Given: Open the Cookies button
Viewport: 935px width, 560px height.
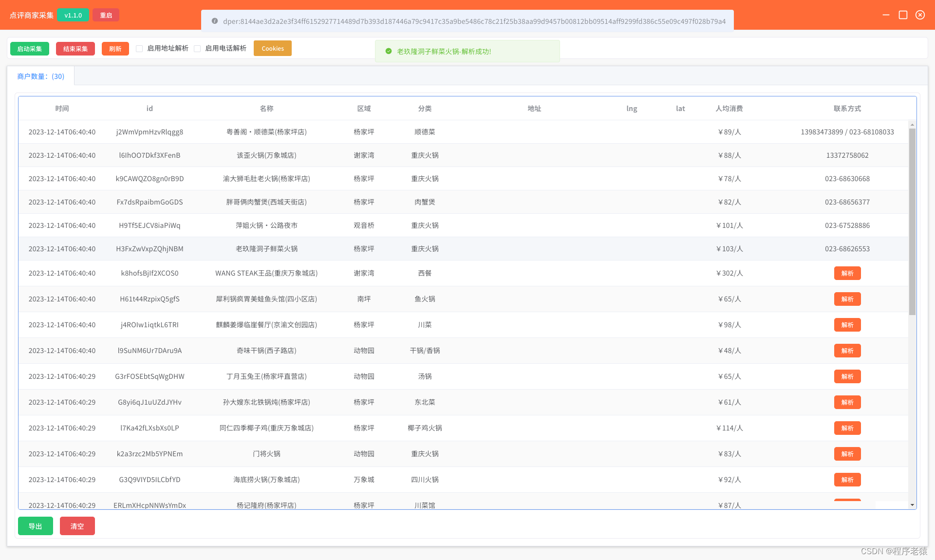Looking at the screenshot, I should (x=272, y=48).
